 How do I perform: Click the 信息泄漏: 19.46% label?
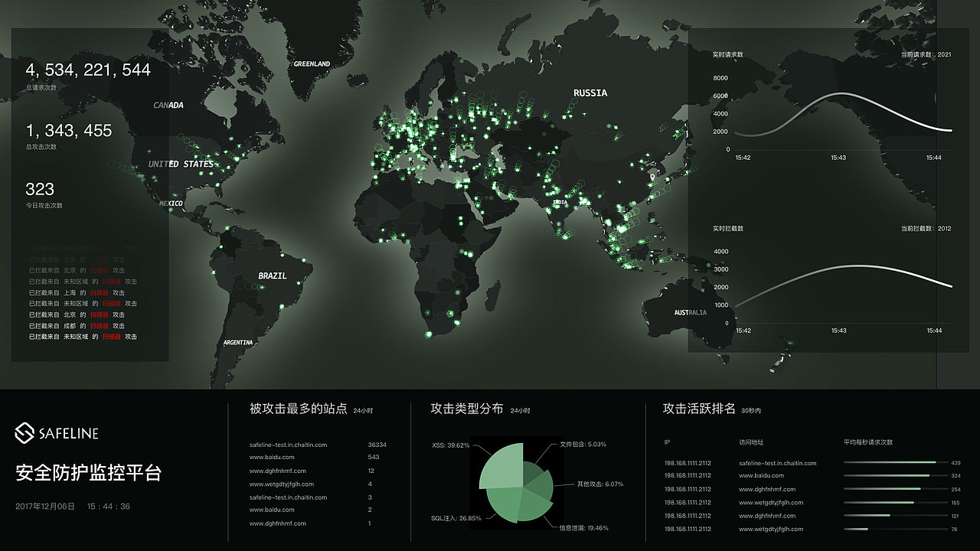[583, 527]
